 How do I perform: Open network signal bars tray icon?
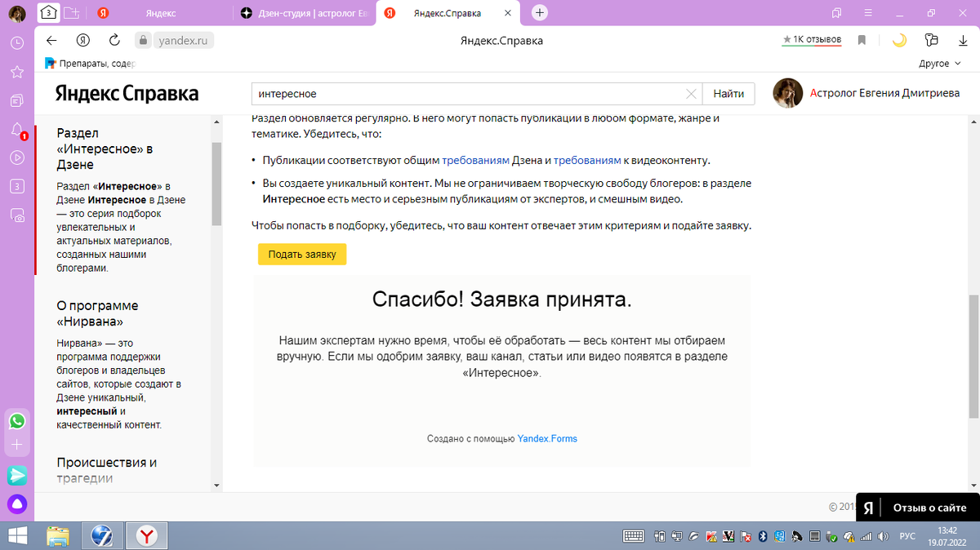(867, 536)
